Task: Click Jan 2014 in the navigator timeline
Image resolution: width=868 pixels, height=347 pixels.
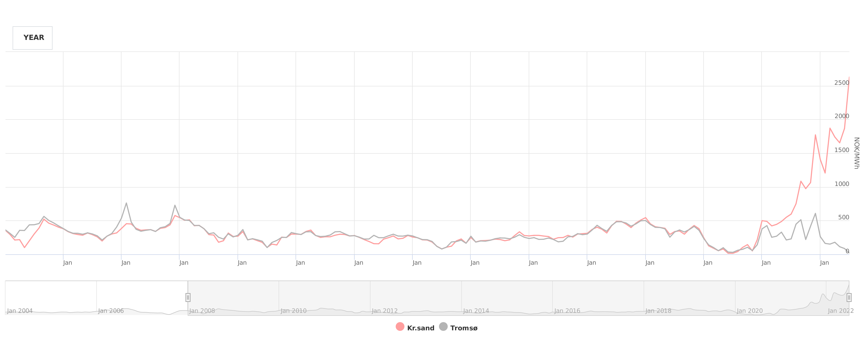Action: tap(476, 311)
